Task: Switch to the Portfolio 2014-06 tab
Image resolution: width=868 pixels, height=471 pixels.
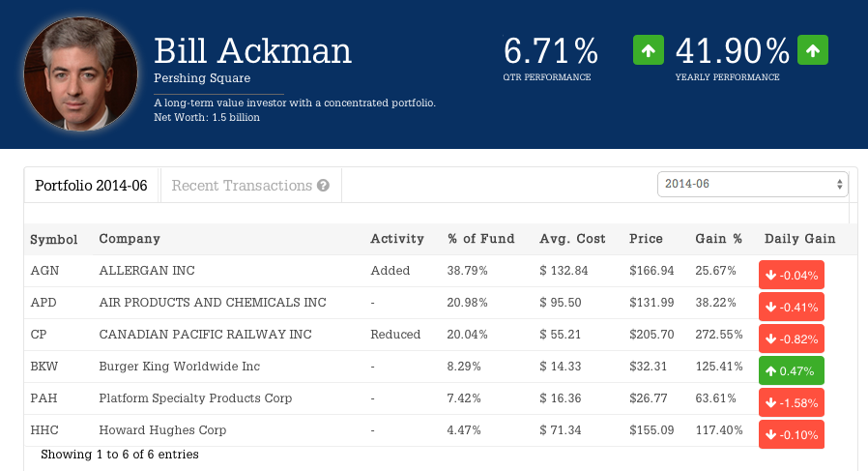Action: pyautogui.click(x=91, y=186)
